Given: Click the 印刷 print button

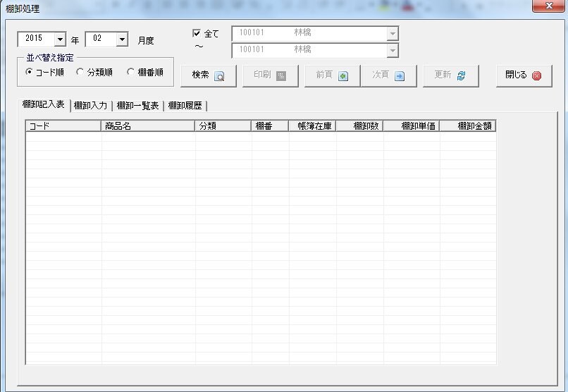Looking at the screenshot, I should 270,75.
